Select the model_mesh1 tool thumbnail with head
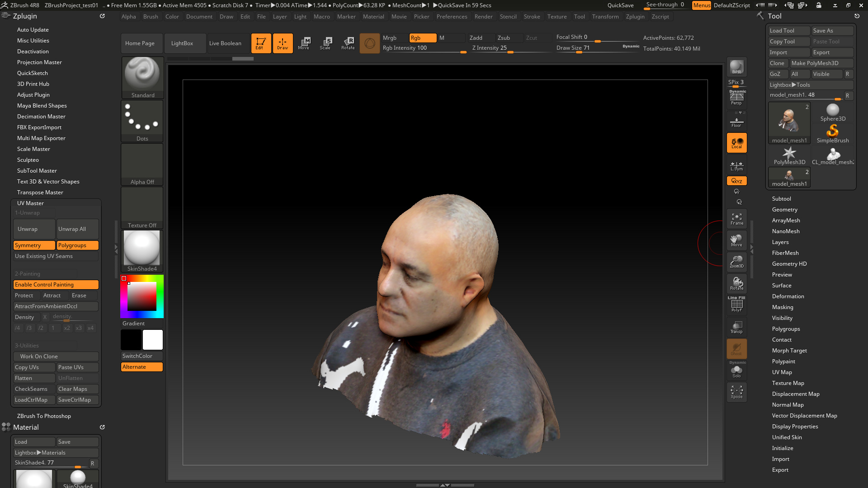The image size is (868, 488). click(789, 123)
